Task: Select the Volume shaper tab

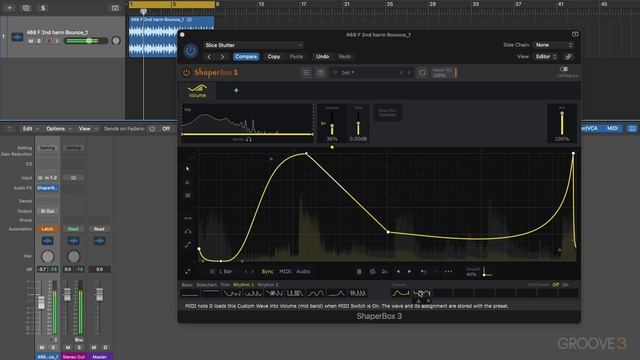Action: point(197,91)
